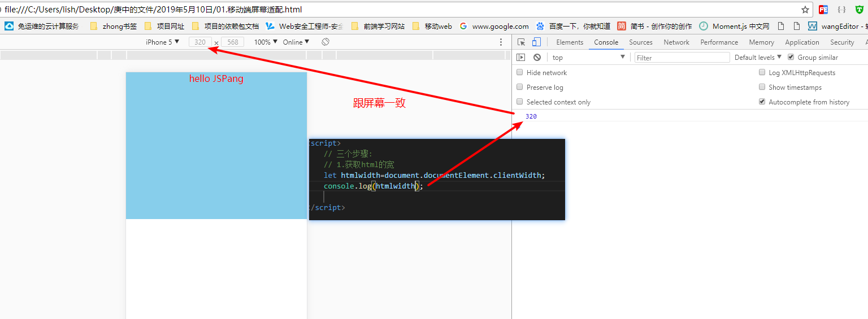Enable the Preserve log checkbox

(x=520, y=87)
